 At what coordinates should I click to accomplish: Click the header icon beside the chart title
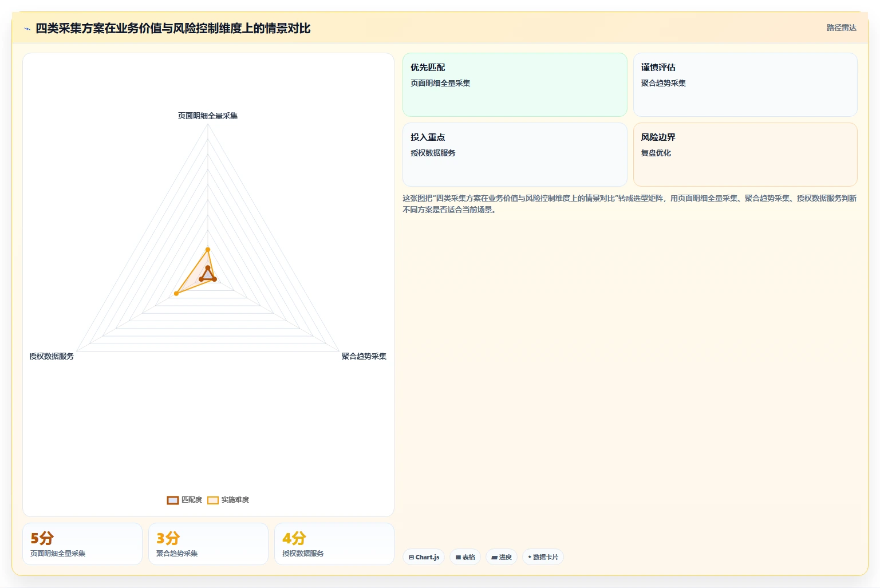click(x=27, y=29)
